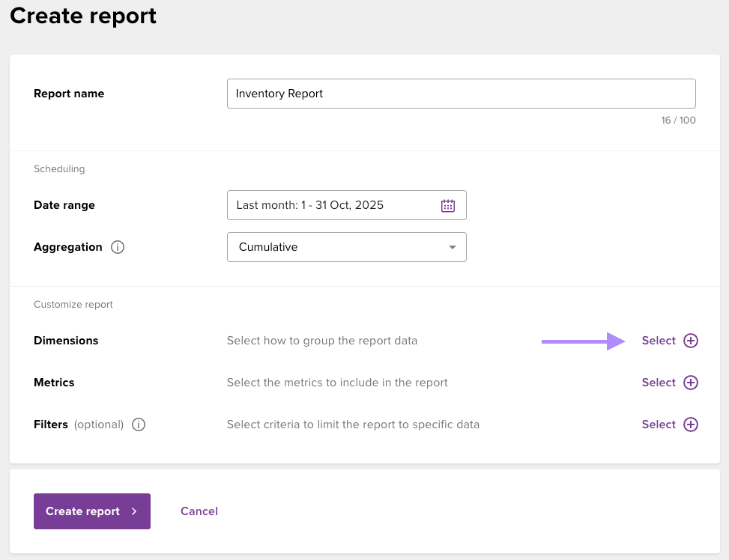
Task: Select dimensions via the Dimensions Select link
Action: click(659, 341)
